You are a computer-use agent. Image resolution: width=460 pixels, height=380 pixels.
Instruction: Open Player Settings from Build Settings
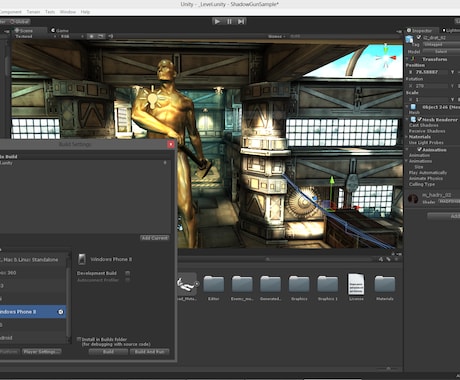(42, 352)
